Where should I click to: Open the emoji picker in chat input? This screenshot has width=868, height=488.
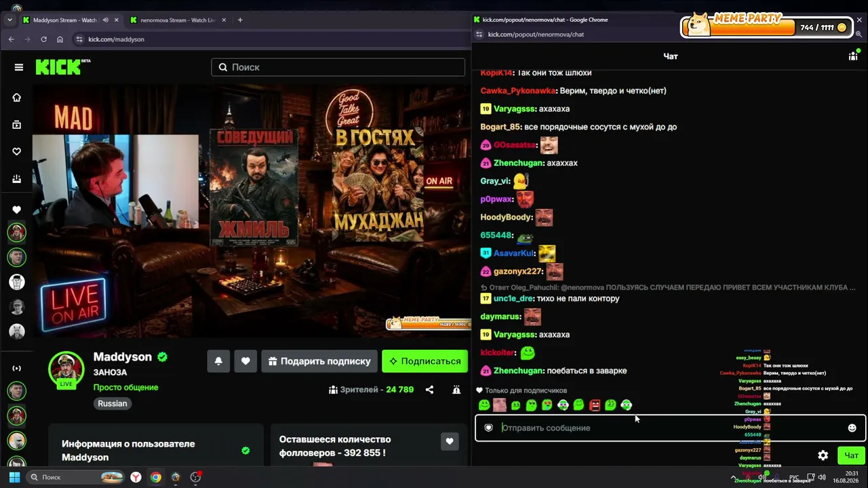coord(852,428)
